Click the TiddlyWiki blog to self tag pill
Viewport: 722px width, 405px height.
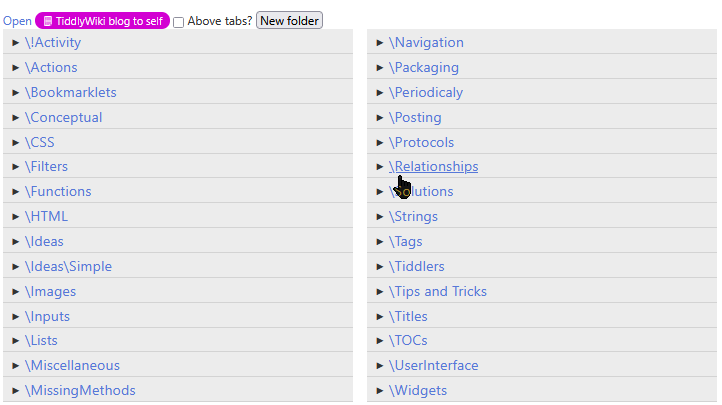(102, 21)
